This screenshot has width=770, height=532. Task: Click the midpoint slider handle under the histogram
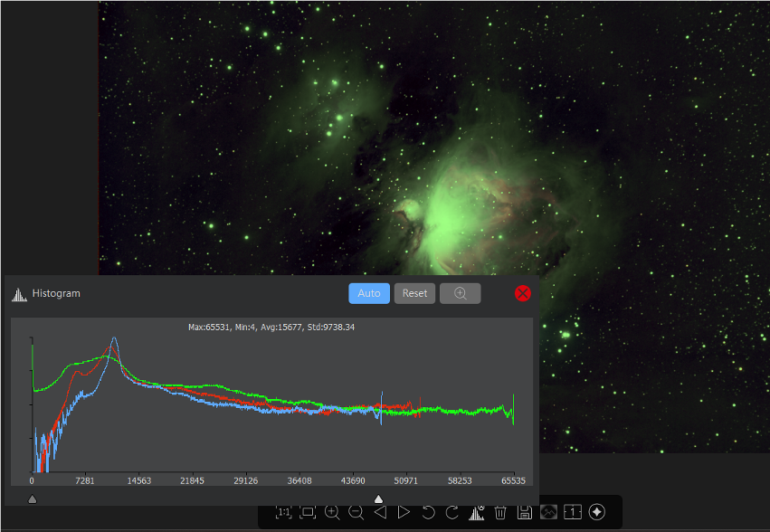click(x=378, y=499)
